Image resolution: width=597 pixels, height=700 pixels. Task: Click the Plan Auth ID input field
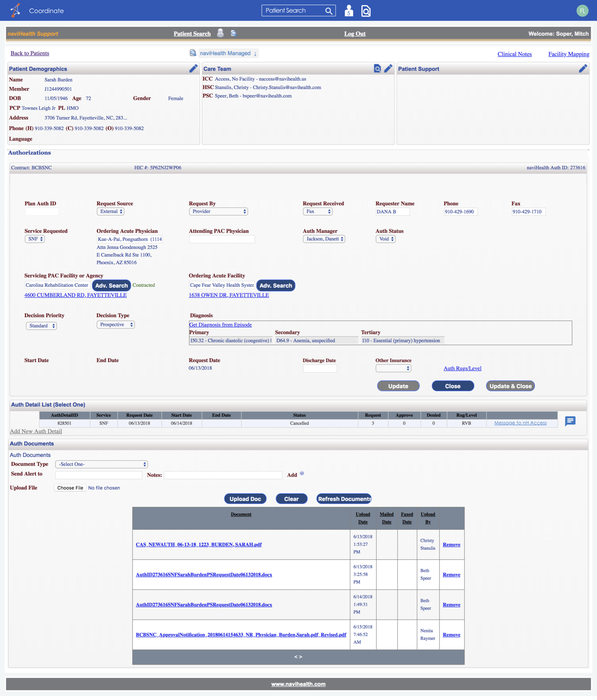click(x=42, y=212)
